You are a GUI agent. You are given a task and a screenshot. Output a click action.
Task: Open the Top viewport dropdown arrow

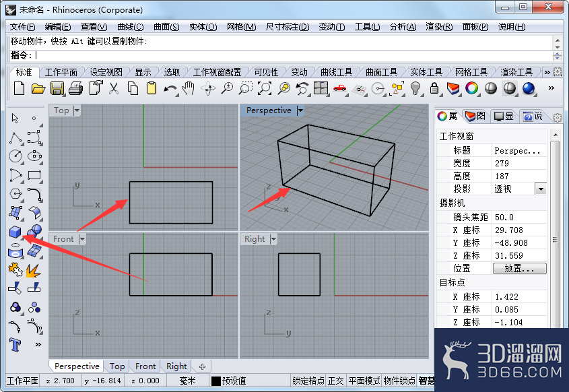coord(77,110)
